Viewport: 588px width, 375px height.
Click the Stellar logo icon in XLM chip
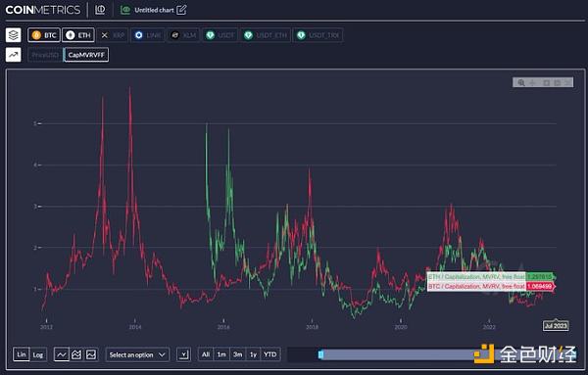tap(174, 35)
